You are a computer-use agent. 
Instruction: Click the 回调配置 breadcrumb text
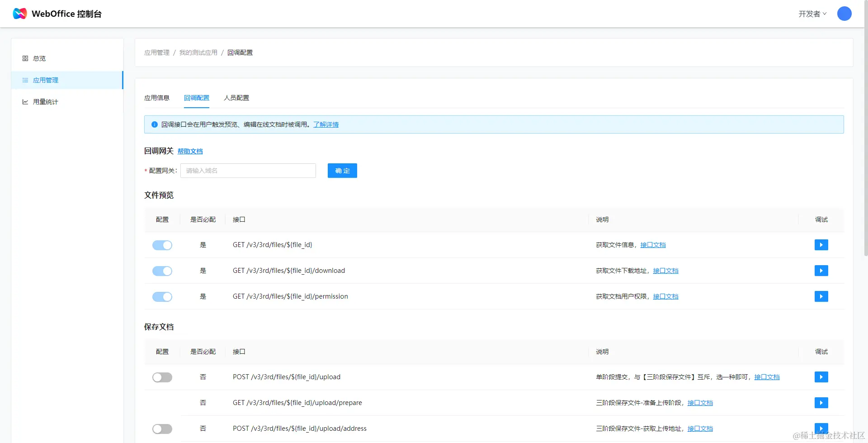click(240, 52)
